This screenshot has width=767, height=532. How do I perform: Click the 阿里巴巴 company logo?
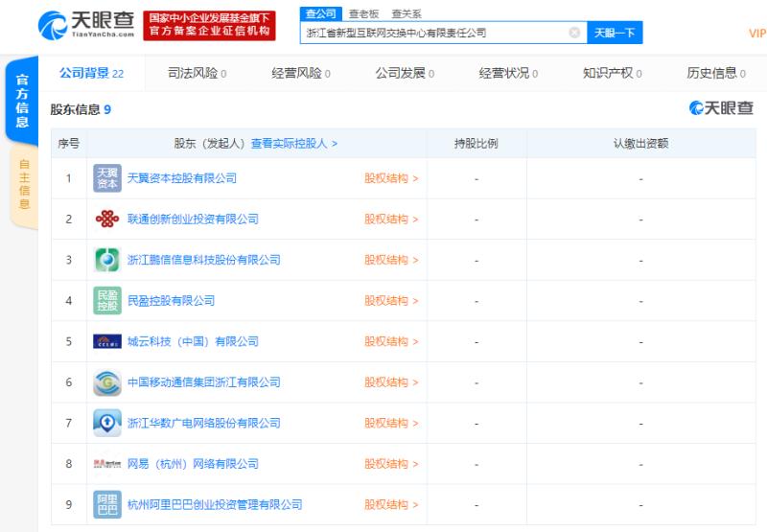107,504
